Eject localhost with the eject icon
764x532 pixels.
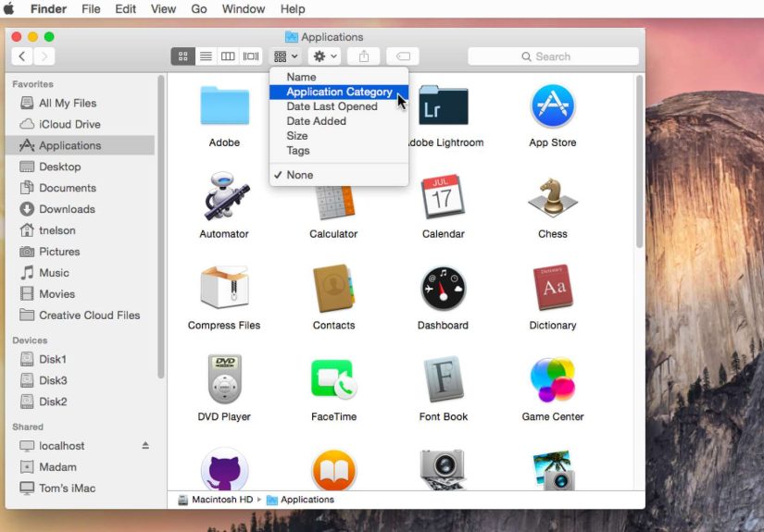tap(145, 445)
